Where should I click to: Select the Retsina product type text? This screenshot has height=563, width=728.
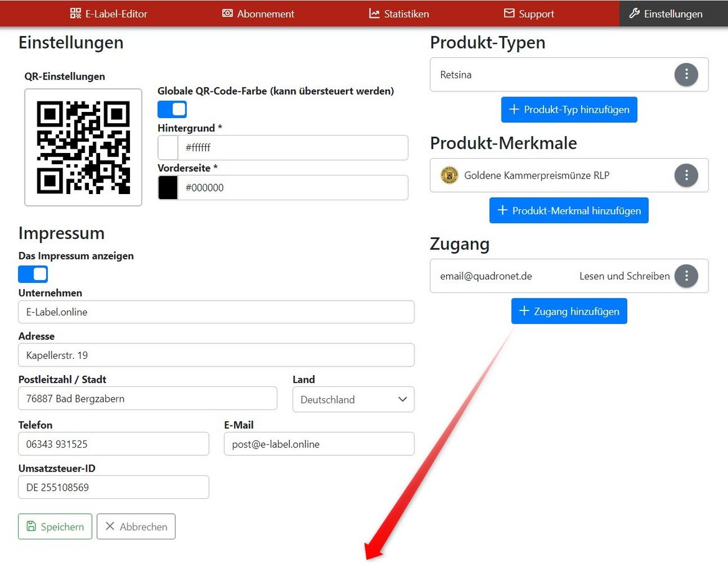point(455,75)
